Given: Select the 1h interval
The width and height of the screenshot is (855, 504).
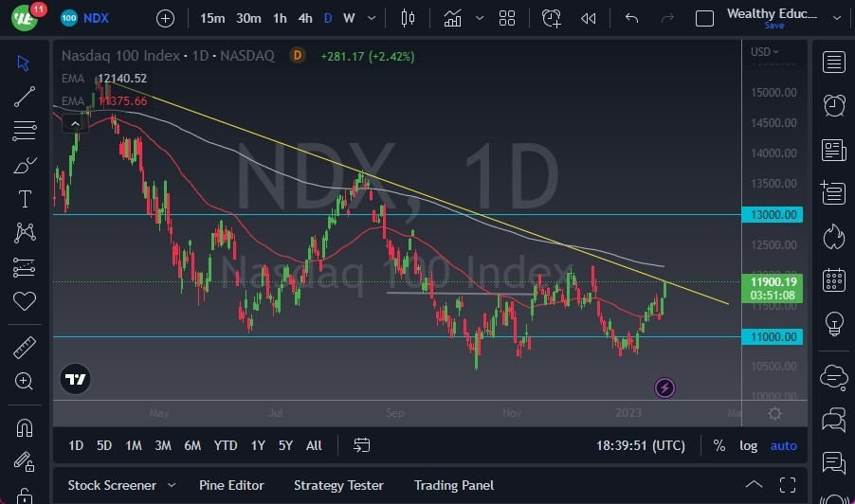Looking at the screenshot, I should (280, 18).
